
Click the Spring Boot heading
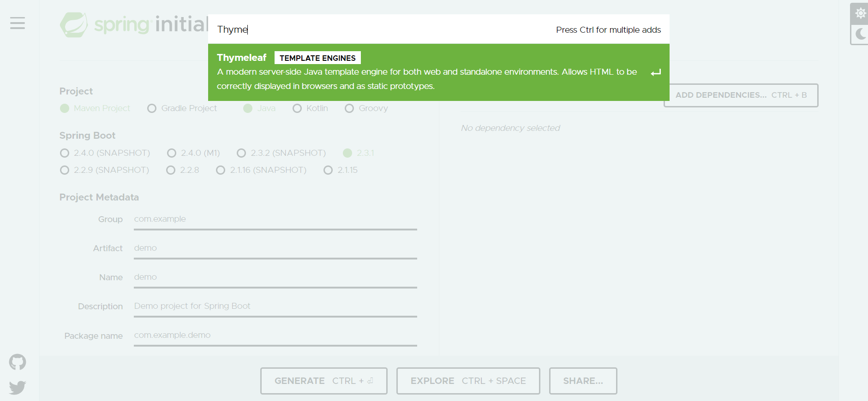tap(88, 136)
